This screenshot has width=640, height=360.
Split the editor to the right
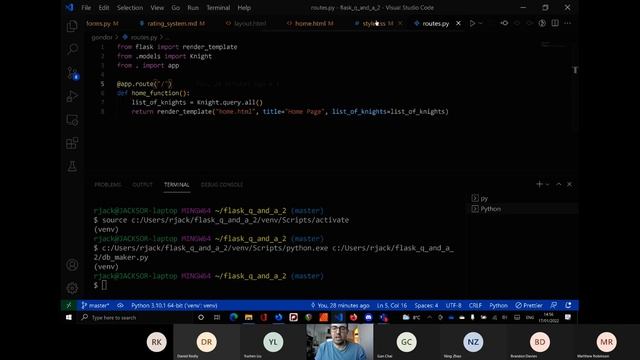pyautogui.click(x=555, y=23)
